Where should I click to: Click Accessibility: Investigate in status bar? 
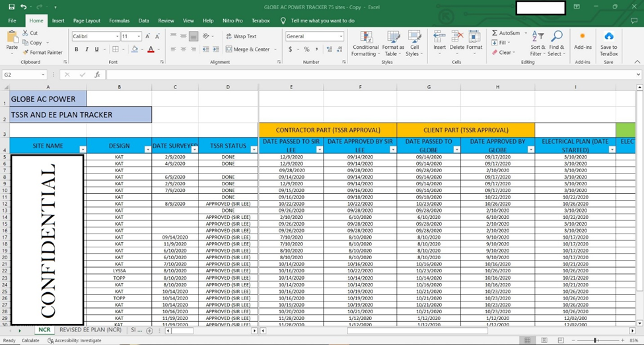pyautogui.click(x=74, y=340)
